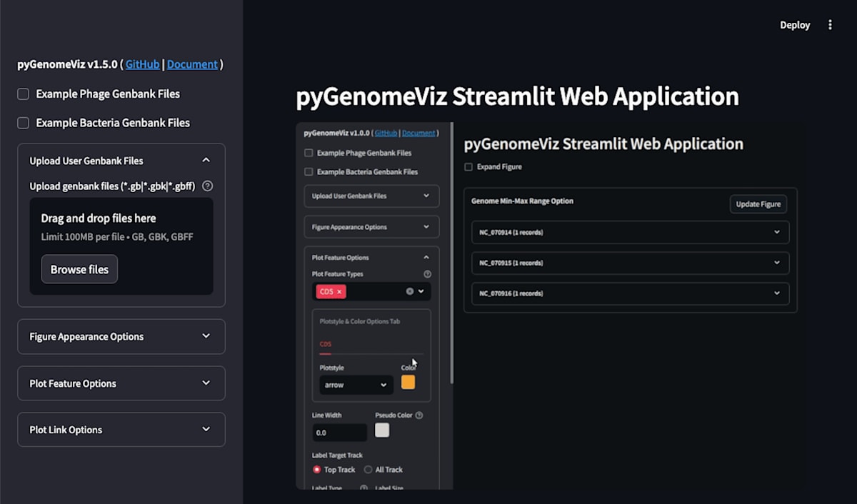Expand the NC_070916 (1 records) row
857x504 pixels.
[630, 293]
